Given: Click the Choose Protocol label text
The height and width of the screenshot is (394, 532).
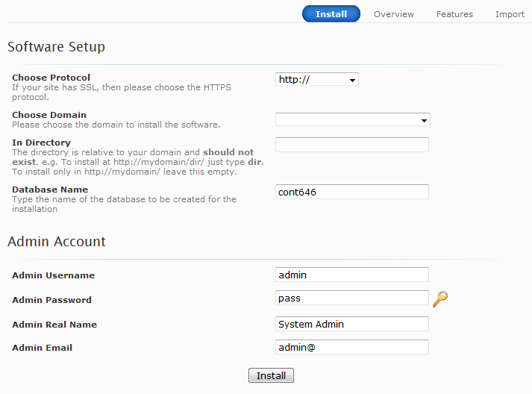Looking at the screenshot, I should pyautogui.click(x=51, y=78).
